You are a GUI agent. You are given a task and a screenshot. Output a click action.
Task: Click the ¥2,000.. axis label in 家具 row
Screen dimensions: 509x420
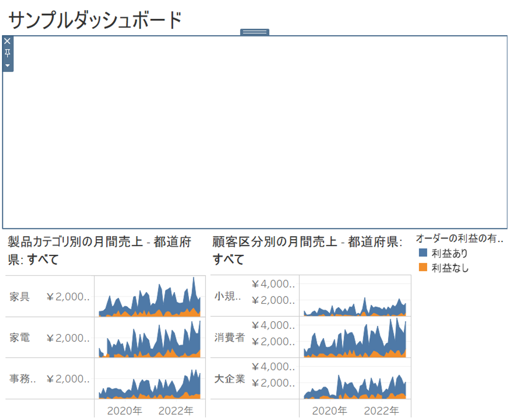68,297
